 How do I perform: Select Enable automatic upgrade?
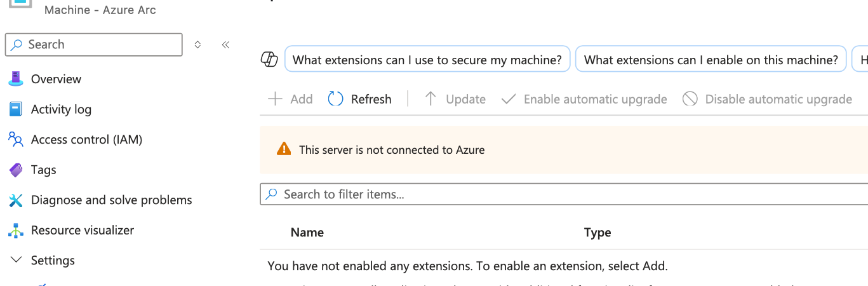point(584,99)
